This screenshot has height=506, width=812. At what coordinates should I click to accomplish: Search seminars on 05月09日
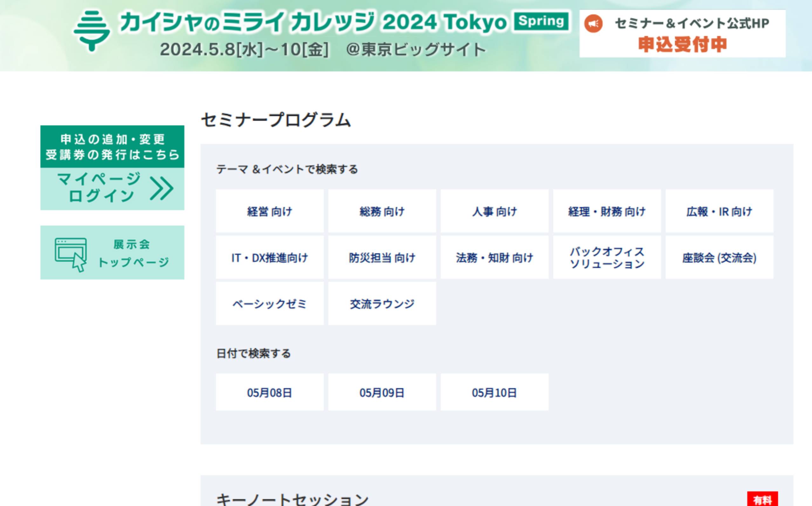point(382,392)
